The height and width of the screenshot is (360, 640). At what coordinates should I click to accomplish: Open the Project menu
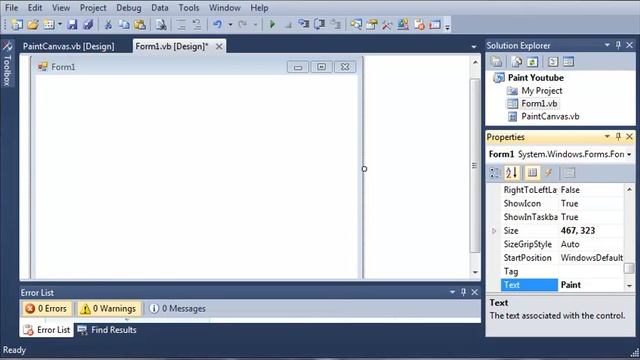point(93,8)
